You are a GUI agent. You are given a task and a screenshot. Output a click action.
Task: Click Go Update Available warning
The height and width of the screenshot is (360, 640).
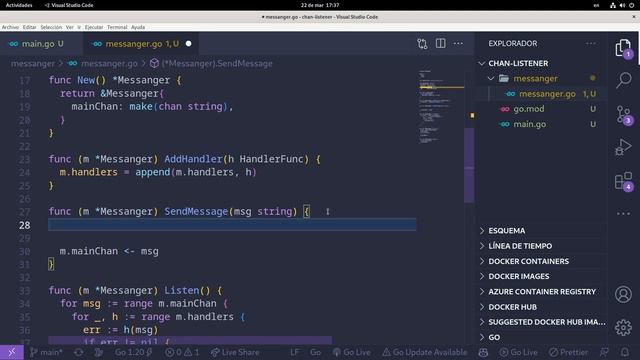(x=424, y=352)
